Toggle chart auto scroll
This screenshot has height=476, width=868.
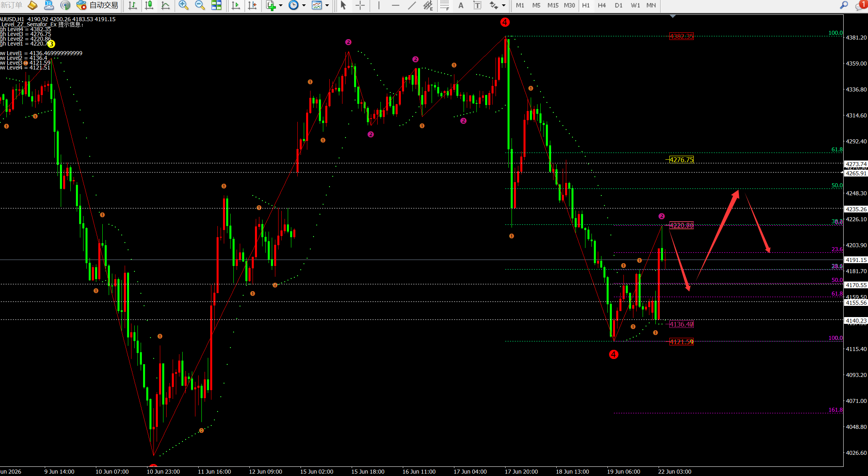pos(236,5)
